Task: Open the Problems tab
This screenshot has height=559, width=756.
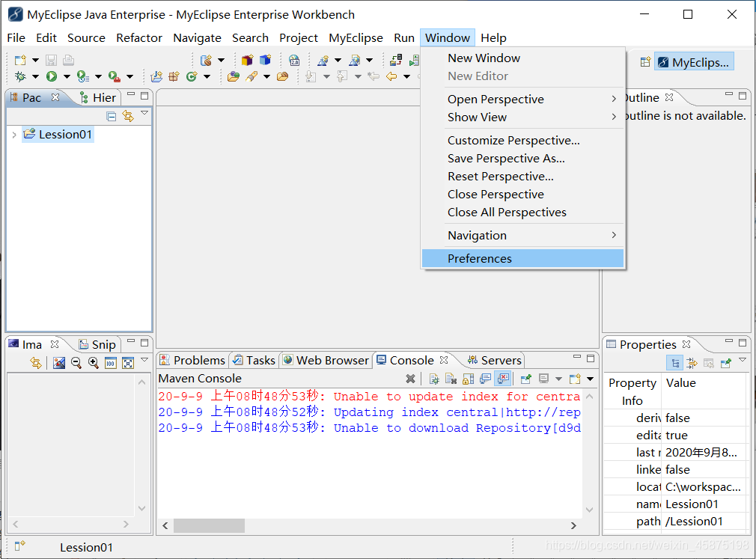Action: click(192, 361)
